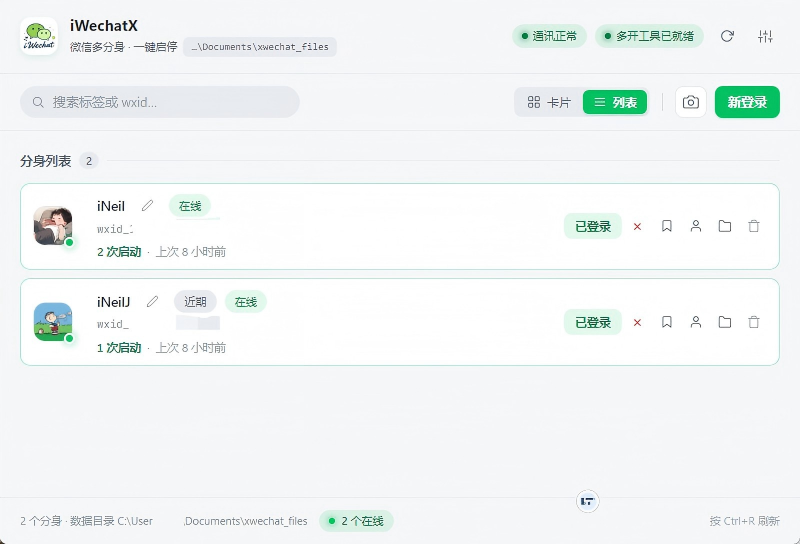Open the folder icon for iNeil
Image resolution: width=800 pixels, height=544 pixels.
coord(724,226)
